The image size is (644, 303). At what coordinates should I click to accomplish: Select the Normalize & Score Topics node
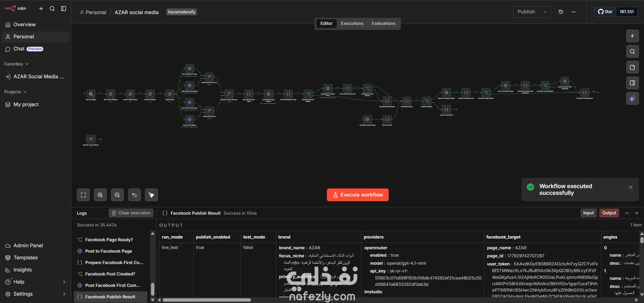(x=249, y=94)
